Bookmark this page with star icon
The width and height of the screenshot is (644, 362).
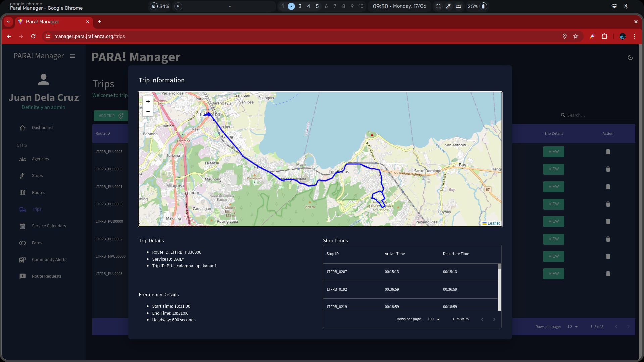(x=576, y=36)
